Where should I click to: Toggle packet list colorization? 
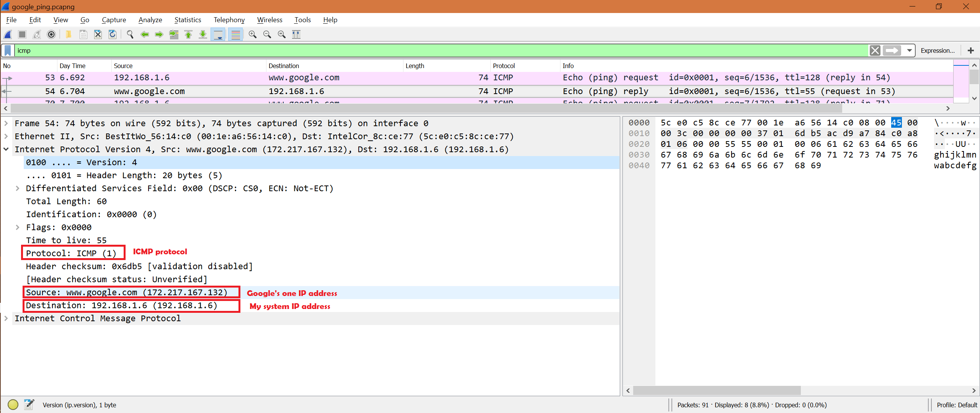coord(235,34)
